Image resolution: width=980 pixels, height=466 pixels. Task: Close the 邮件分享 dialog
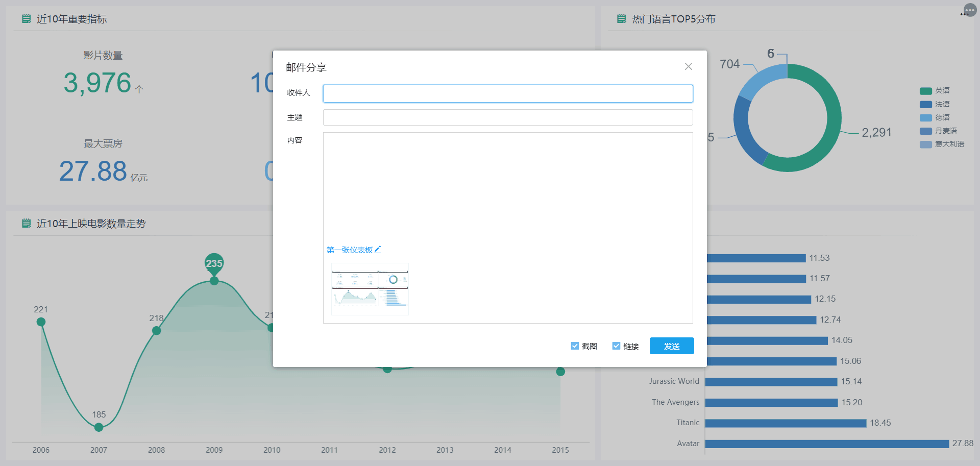tap(688, 67)
